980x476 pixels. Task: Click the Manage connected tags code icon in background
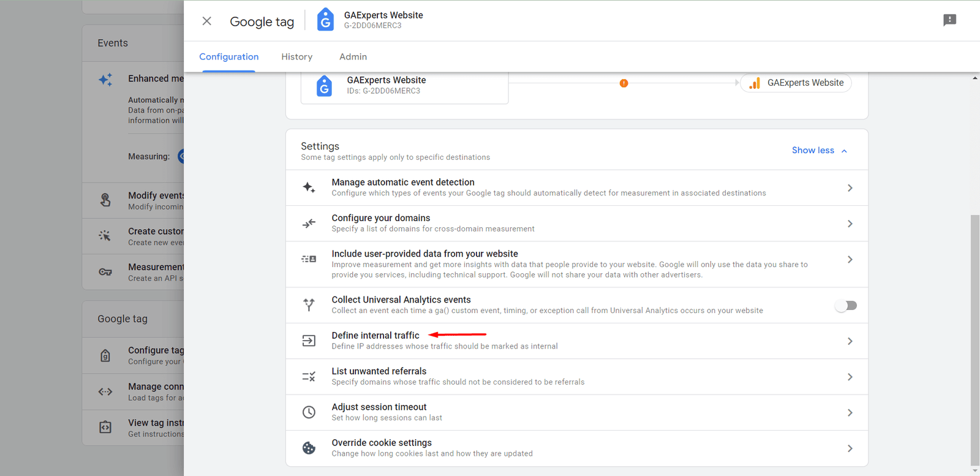click(x=105, y=391)
